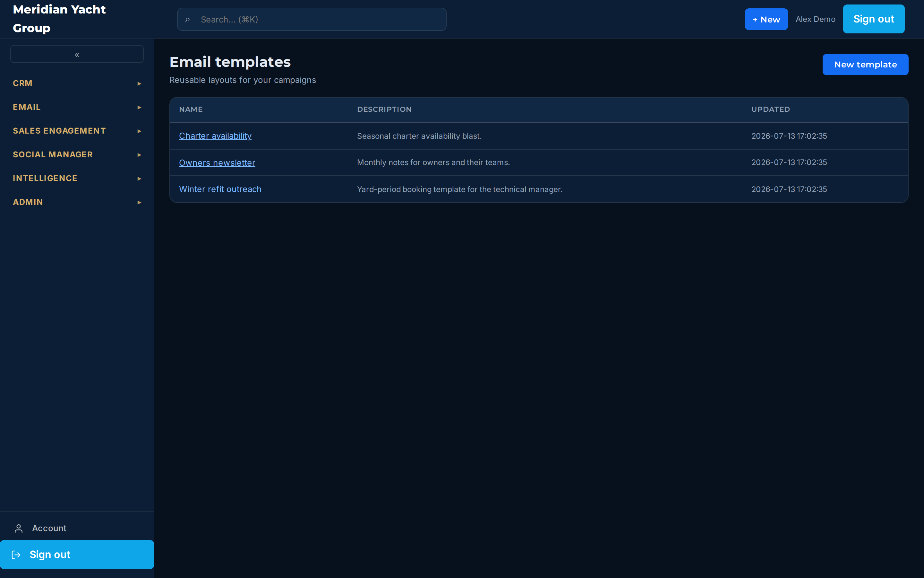
Task: Click 'Seasonal charter availability blast.' description
Action: (x=419, y=136)
